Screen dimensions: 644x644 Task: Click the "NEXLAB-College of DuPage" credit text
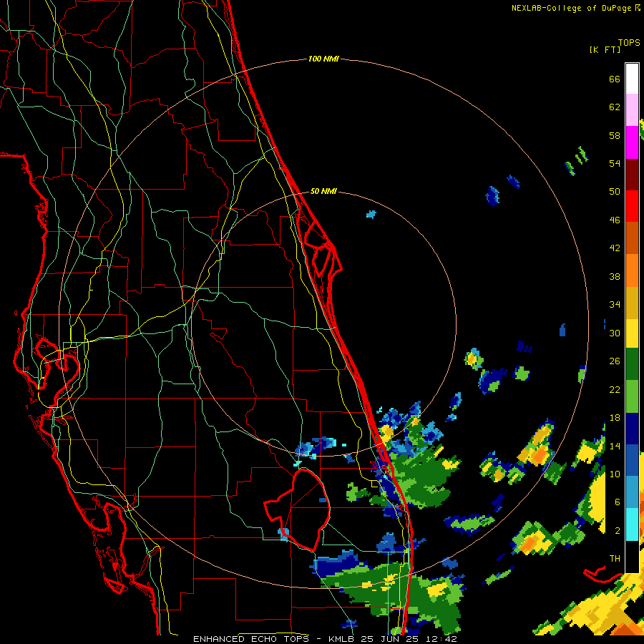pyautogui.click(x=571, y=8)
